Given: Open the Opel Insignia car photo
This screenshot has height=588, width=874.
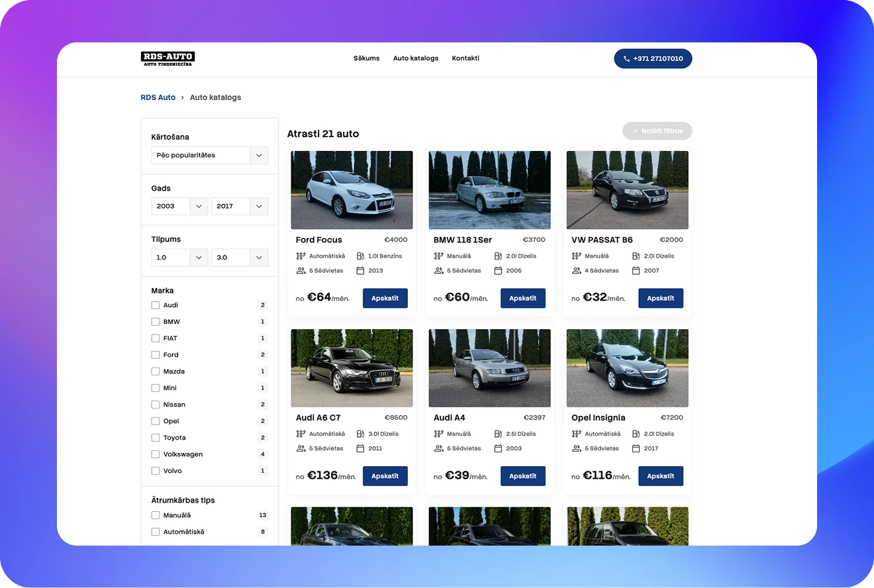Looking at the screenshot, I should click(x=627, y=368).
